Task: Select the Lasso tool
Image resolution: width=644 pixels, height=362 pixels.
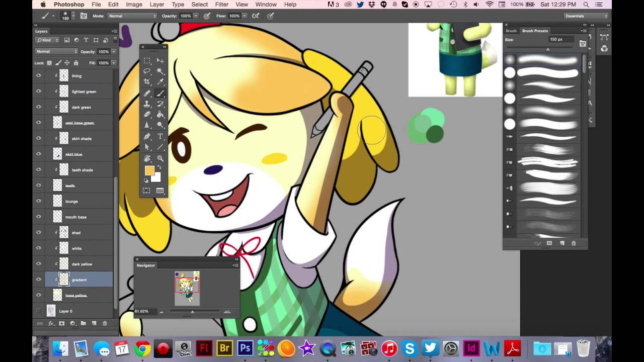Action: (147, 71)
